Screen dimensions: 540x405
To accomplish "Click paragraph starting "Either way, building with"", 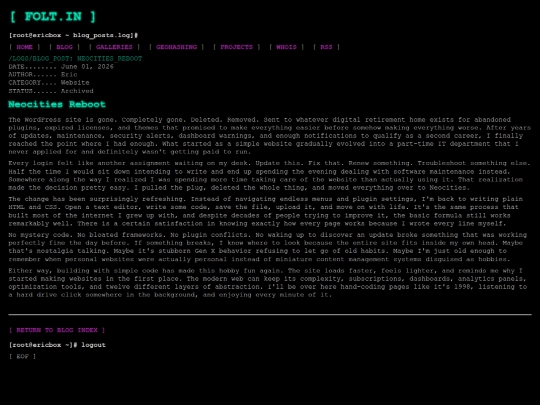I will coord(268,283).
